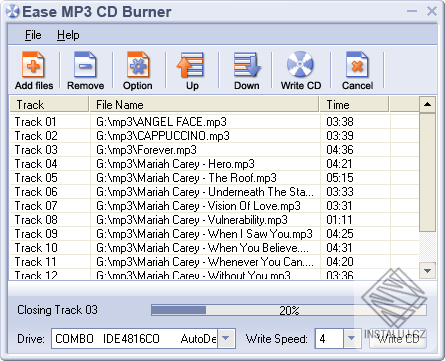Sort by the Time column header
The height and width of the screenshot is (361, 445).
point(354,105)
